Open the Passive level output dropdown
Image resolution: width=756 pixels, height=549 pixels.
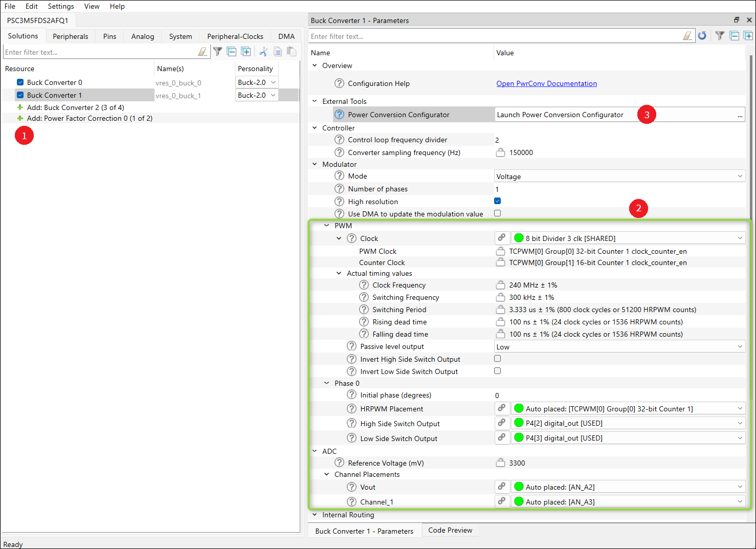[619, 347]
